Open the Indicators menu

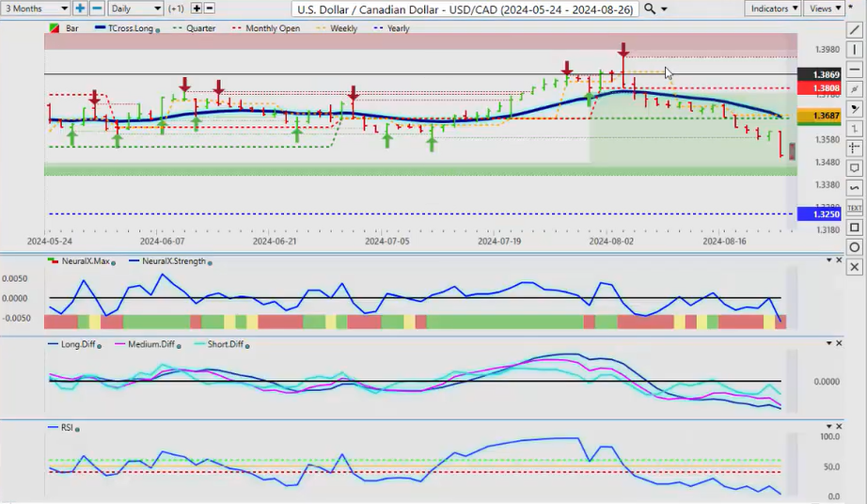(773, 8)
